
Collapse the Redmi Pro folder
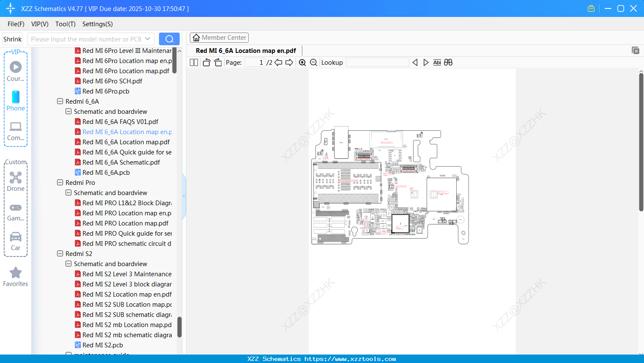60,183
